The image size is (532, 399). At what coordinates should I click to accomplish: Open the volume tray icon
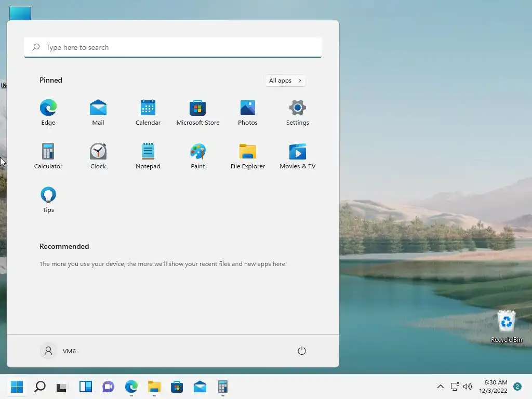[468, 387]
